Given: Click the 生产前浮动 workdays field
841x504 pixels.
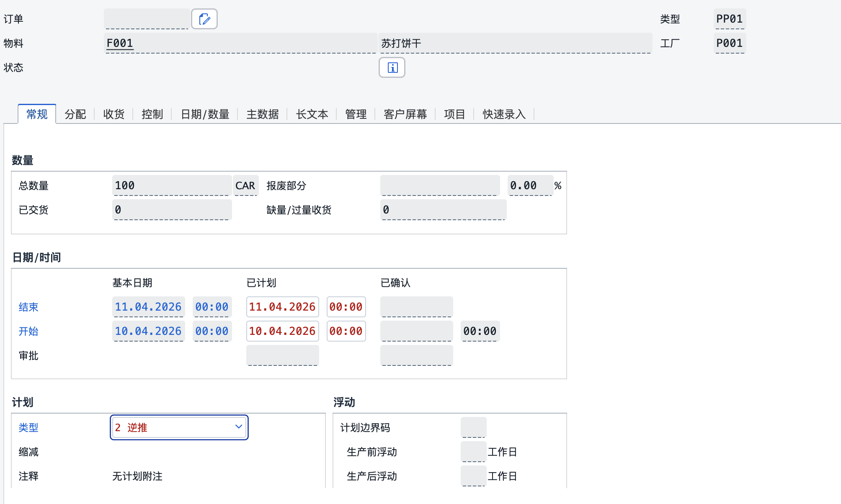Looking at the screenshot, I should tap(473, 452).
